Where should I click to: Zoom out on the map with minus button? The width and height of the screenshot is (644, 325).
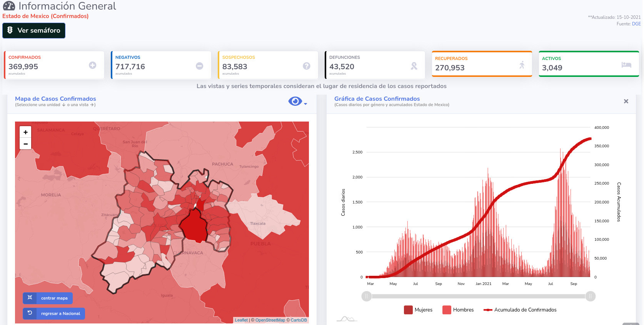[x=25, y=144]
